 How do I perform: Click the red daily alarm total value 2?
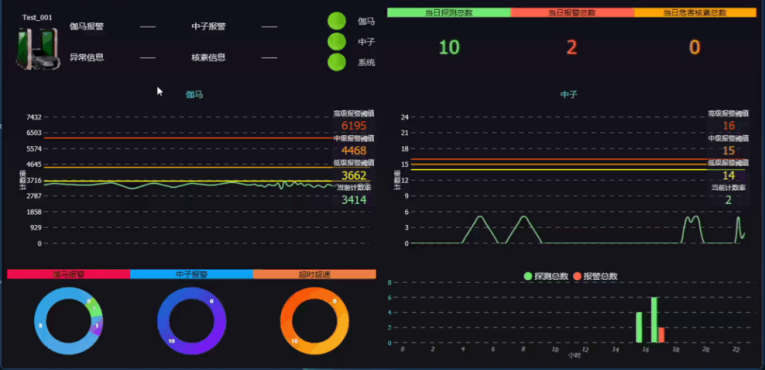click(x=572, y=47)
